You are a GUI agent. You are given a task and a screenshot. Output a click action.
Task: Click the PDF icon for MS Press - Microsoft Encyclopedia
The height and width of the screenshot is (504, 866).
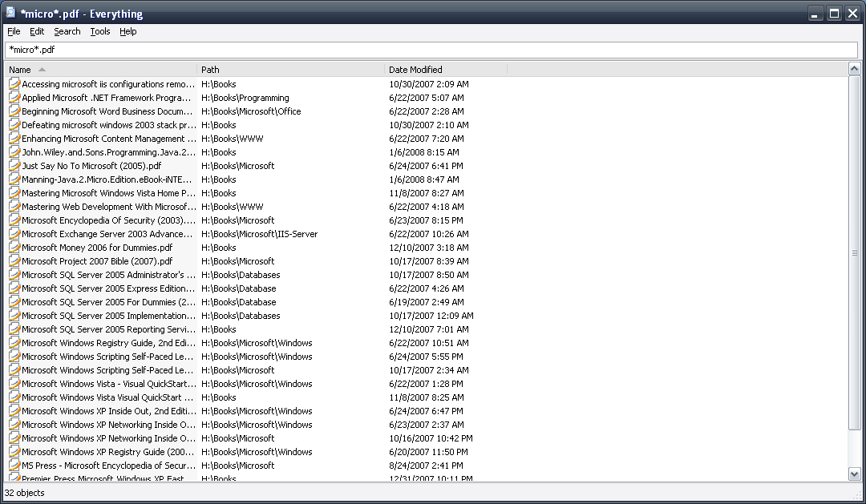tap(14, 466)
